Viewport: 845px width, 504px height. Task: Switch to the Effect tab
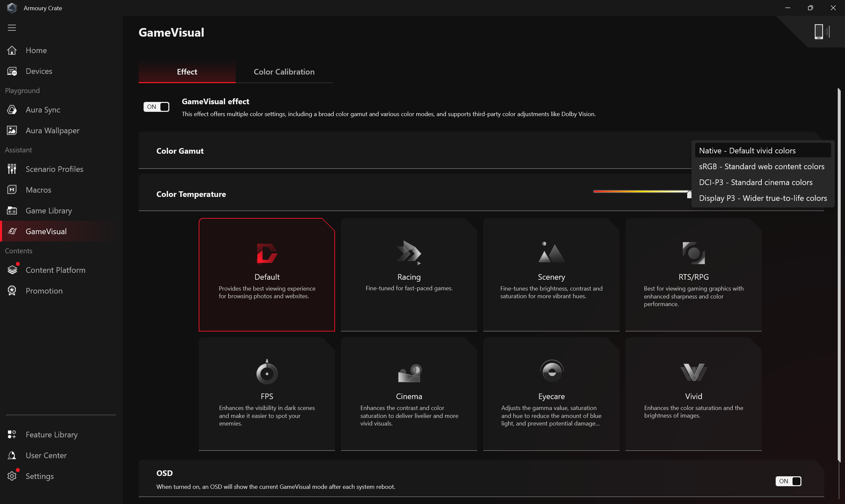coord(187,72)
